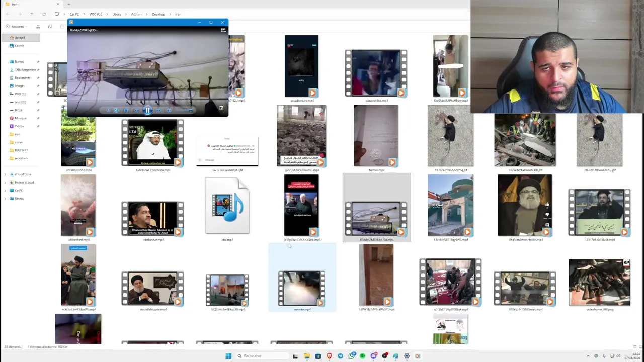The height and width of the screenshot is (362, 644).
Task: Fast-forward the video in media player
Action: click(x=158, y=110)
